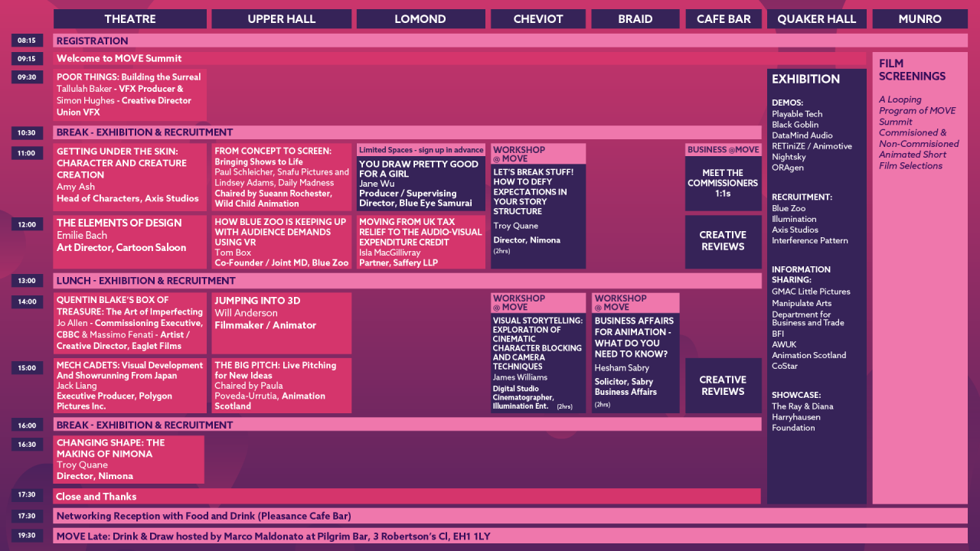
Task: Select the QUAKER HALL column header
Action: click(817, 19)
